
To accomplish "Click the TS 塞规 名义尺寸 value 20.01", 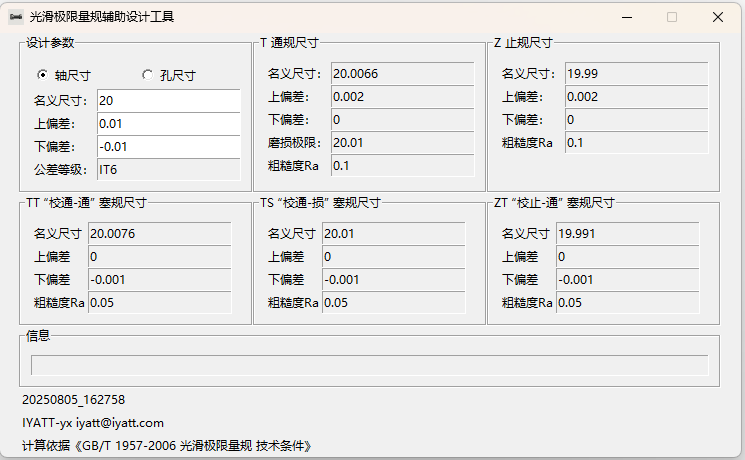I will click(393, 234).
